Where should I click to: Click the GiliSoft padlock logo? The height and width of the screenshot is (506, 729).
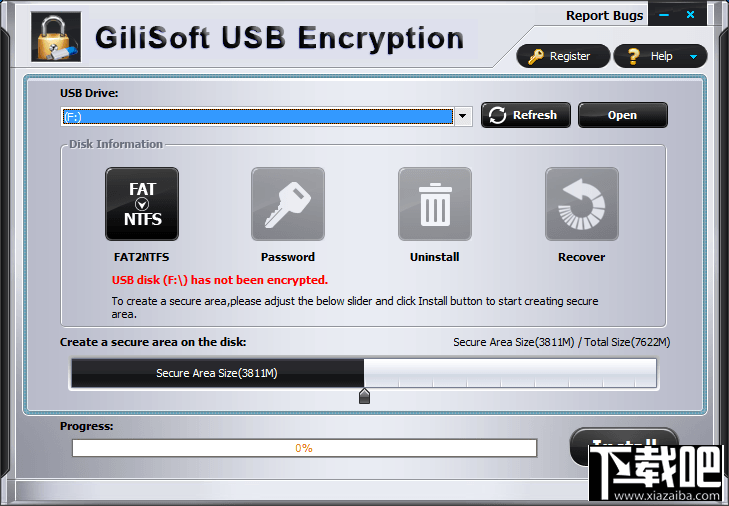click(56, 37)
